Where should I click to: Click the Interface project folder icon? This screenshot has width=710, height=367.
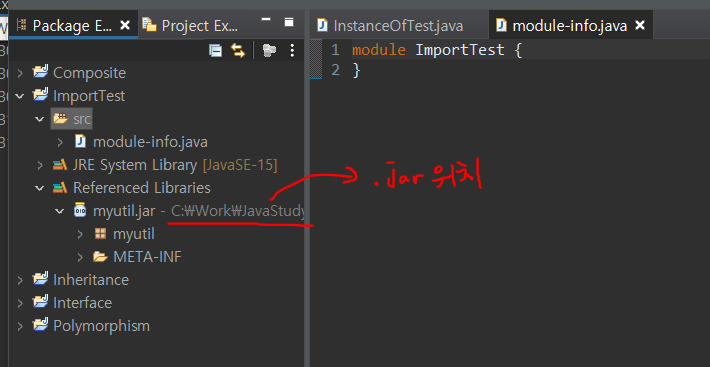[x=40, y=302]
